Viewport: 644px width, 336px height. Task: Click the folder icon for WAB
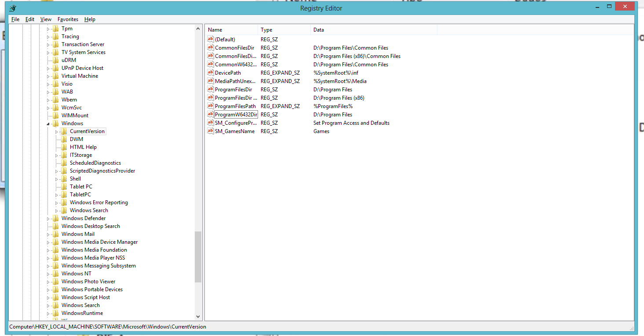pyautogui.click(x=55, y=92)
